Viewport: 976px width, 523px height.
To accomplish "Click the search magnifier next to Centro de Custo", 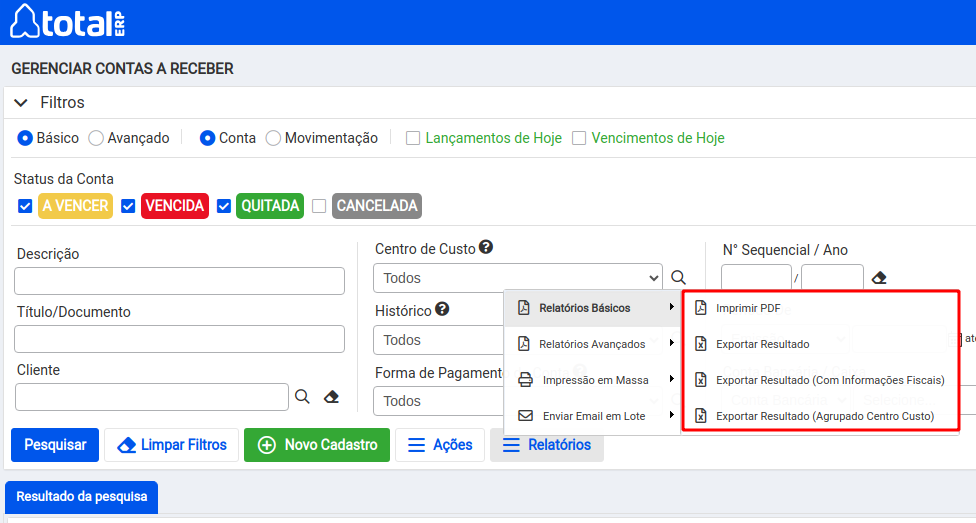I will click(x=678, y=278).
